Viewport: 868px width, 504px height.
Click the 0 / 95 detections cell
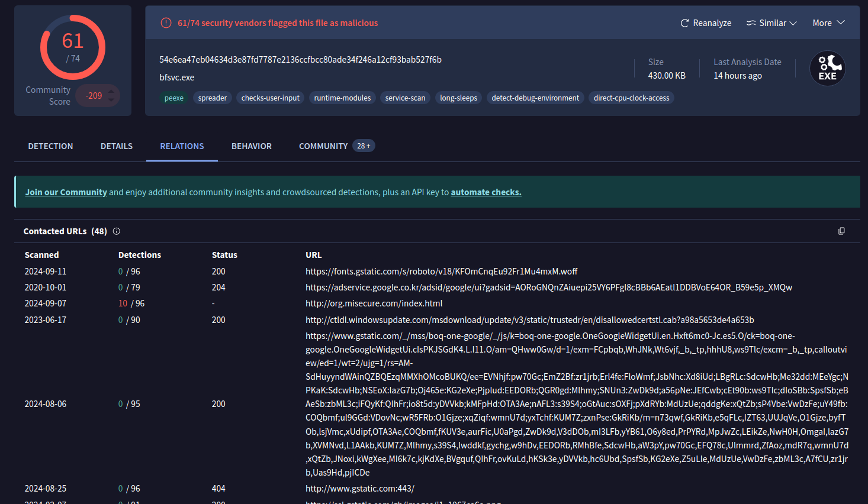129,404
